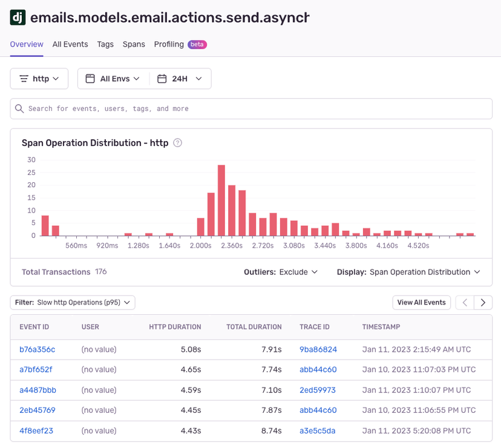Open the Display Span Operation Distribution dropdown
The image size is (501, 448).
pyautogui.click(x=424, y=272)
